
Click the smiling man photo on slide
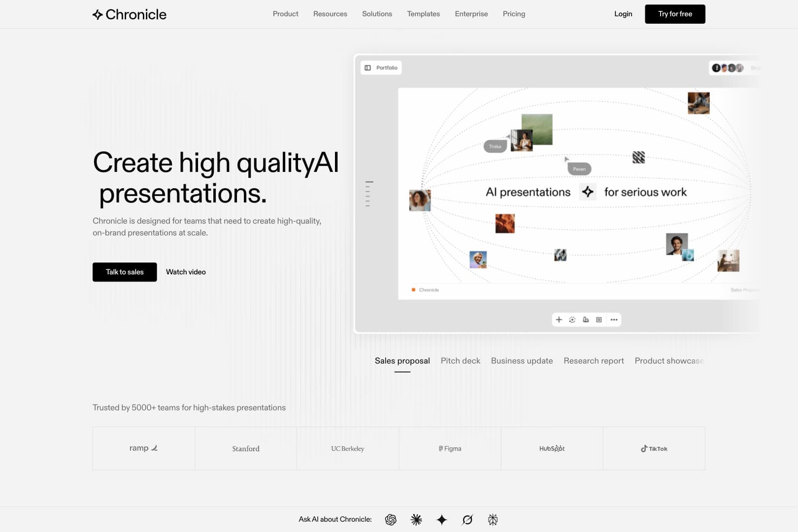[677, 244]
